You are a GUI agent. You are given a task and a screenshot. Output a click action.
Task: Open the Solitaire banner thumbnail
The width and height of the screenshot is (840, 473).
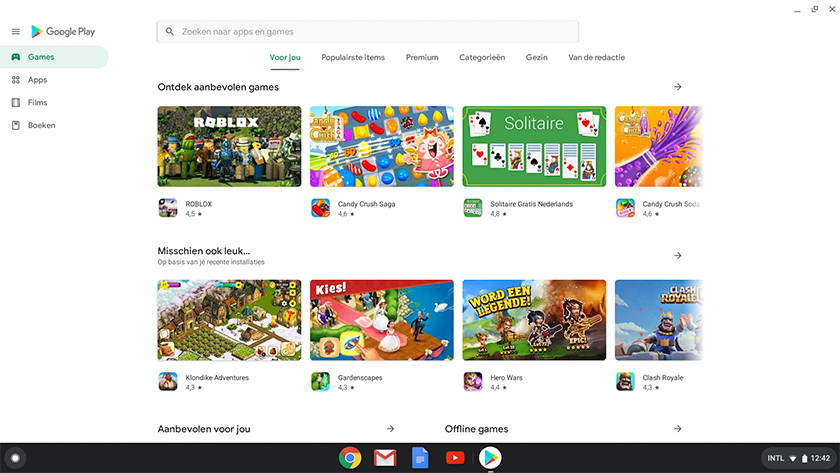pos(534,147)
